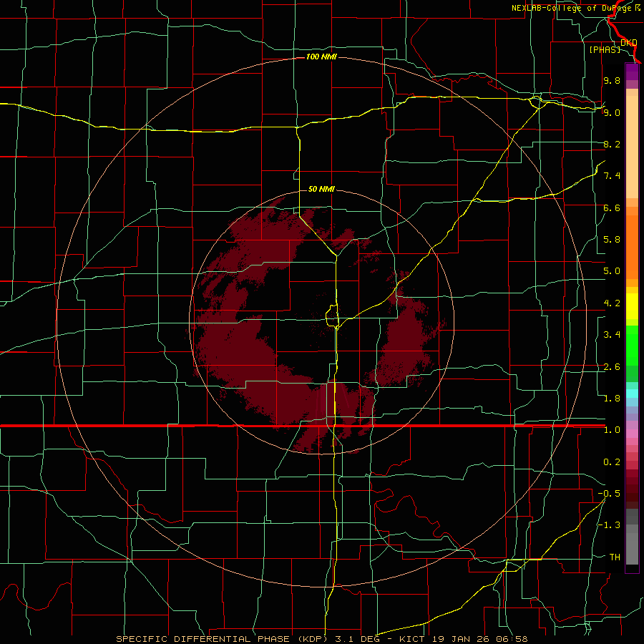Pick the solid orange color bar segment
This screenshot has width=644, height=644.
(x=632, y=248)
